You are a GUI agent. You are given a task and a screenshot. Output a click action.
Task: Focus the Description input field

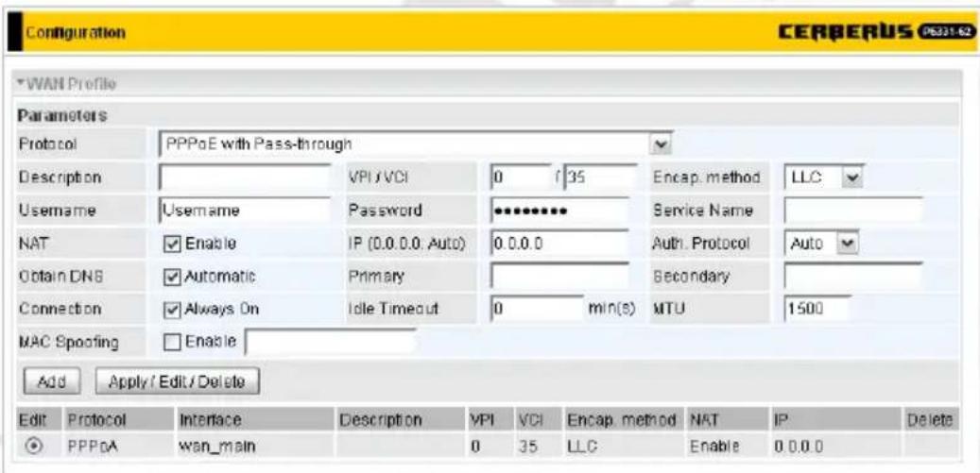point(245,177)
